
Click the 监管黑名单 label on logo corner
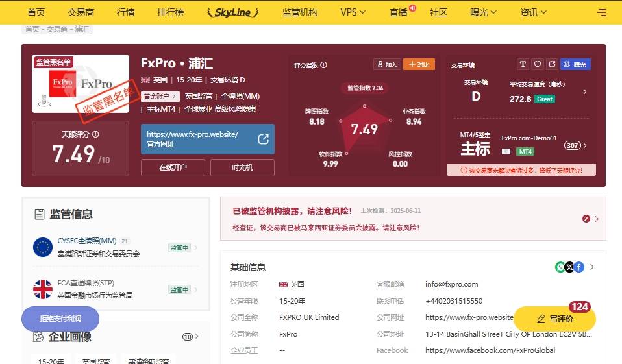53,62
